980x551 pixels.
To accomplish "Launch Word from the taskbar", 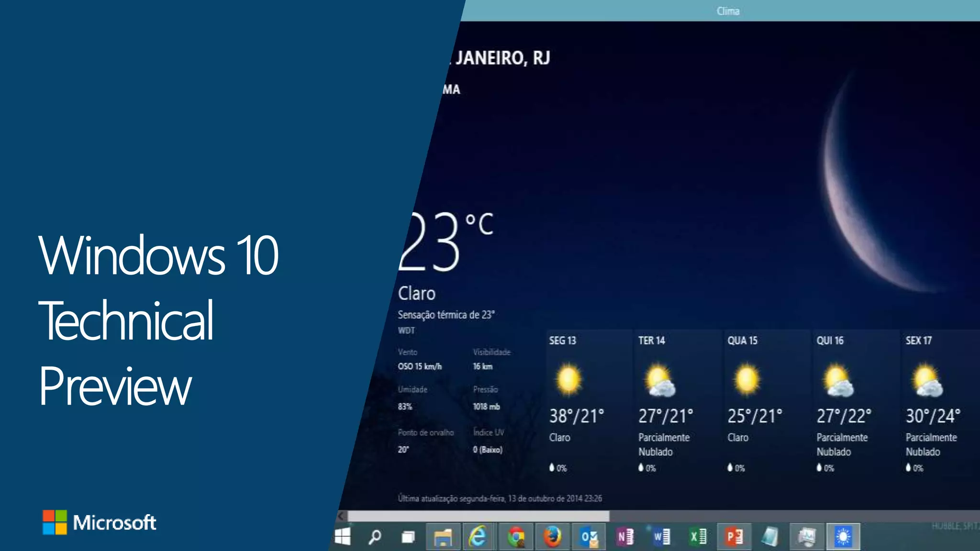I will pos(662,537).
